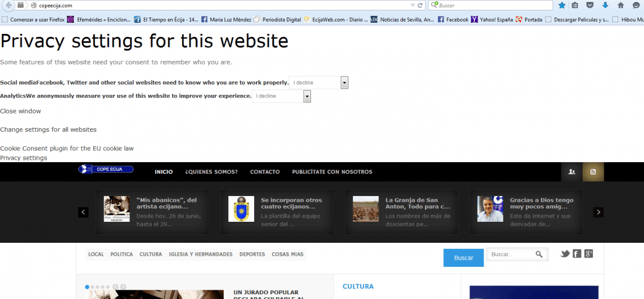Open UN JURADO POPULAR article headline
This screenshot has height=299, width=644.
269,295
